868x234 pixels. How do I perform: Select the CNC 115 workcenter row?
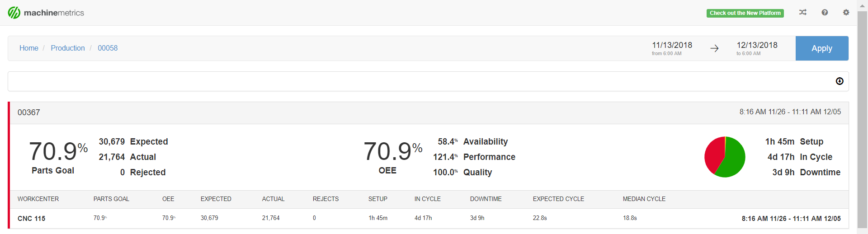tap(32, 218)
